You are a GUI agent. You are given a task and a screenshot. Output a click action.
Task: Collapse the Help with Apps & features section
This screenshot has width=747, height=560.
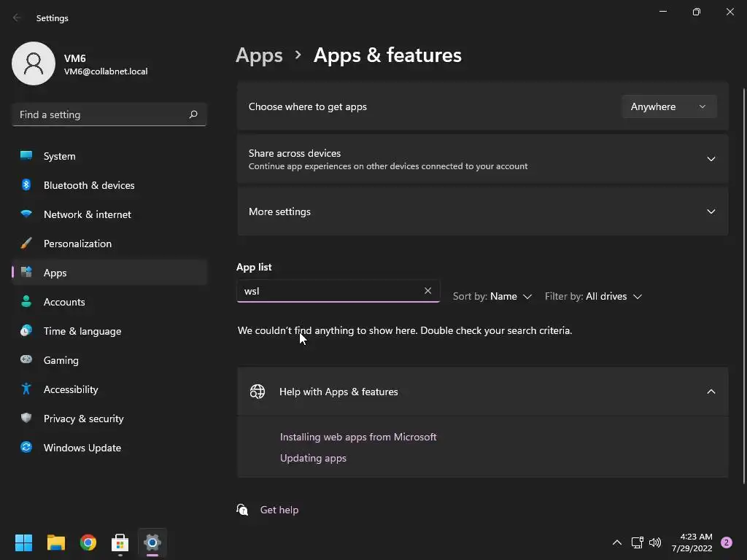[711, 392]
